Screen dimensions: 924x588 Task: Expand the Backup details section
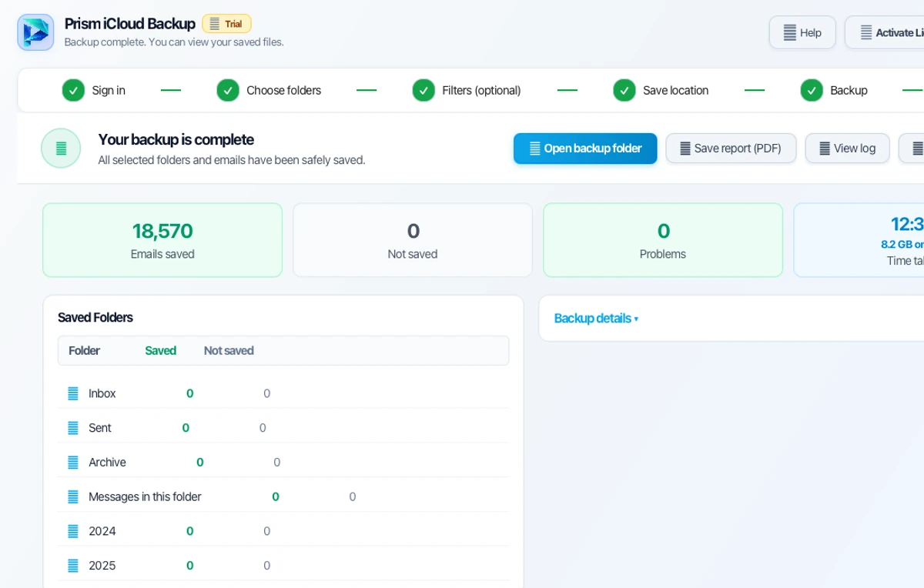click(596, 319)
